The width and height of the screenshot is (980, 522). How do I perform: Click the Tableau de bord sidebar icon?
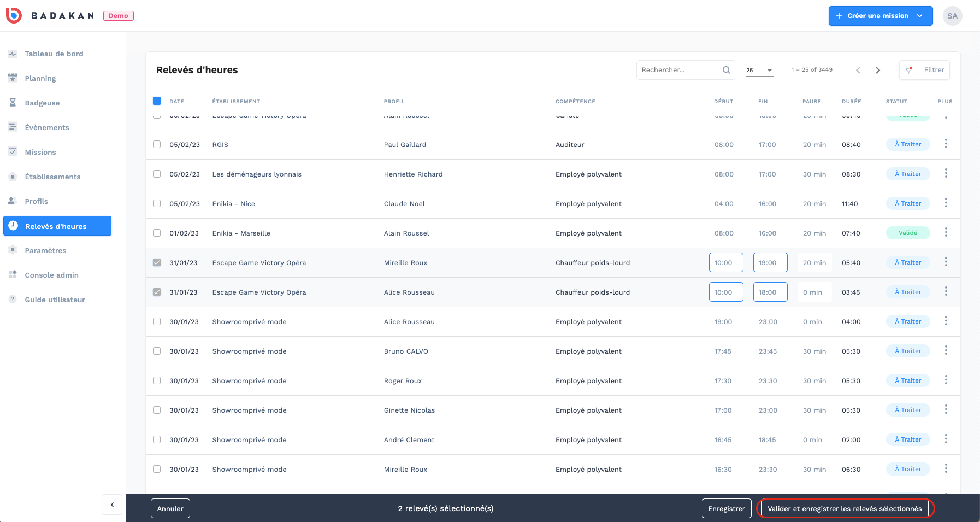point(13,54)
